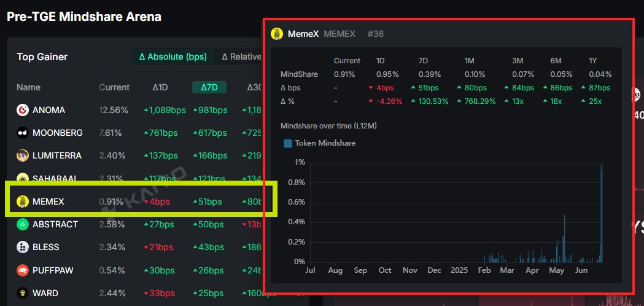
Task: Click the Top Gainer heading
Action: point(42,57)
